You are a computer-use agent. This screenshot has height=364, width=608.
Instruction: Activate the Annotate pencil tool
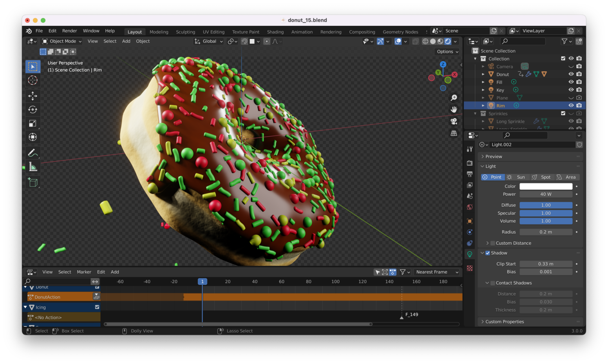(x=33, y=153)
